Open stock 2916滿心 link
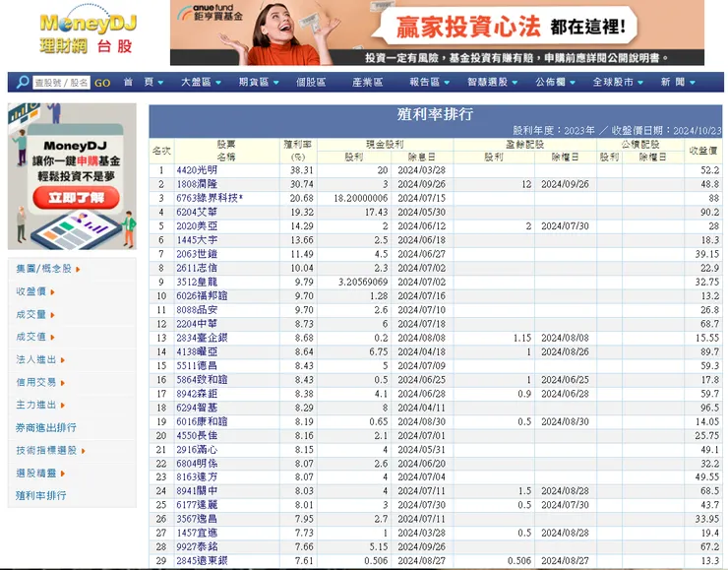This screenshot has width=728, height=570. (x=197, y=450)
